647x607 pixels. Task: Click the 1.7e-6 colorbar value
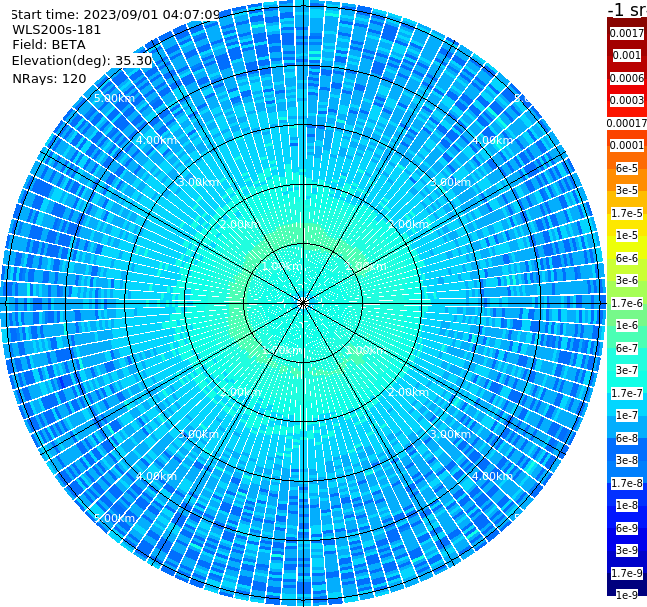click(x=627, y=303)
